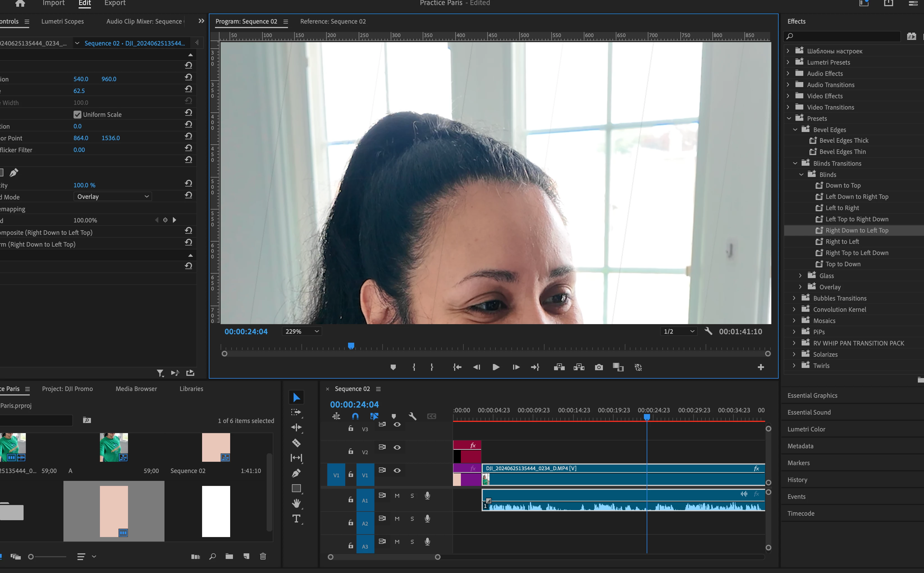Switch to the Lumetri Scopes tab
924x573 pixels.
pyautogui.click(x=63, y=22)
